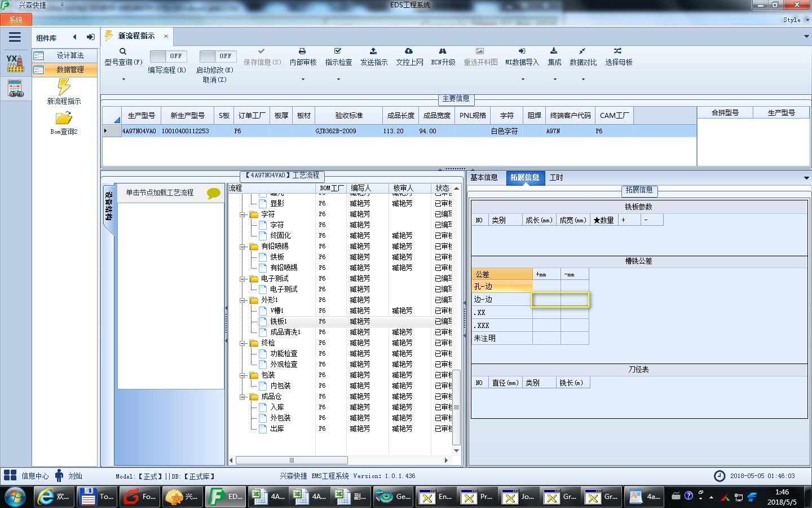
Task: Click the MI数据导入 import icon
Action: click(x=522, y=51)
